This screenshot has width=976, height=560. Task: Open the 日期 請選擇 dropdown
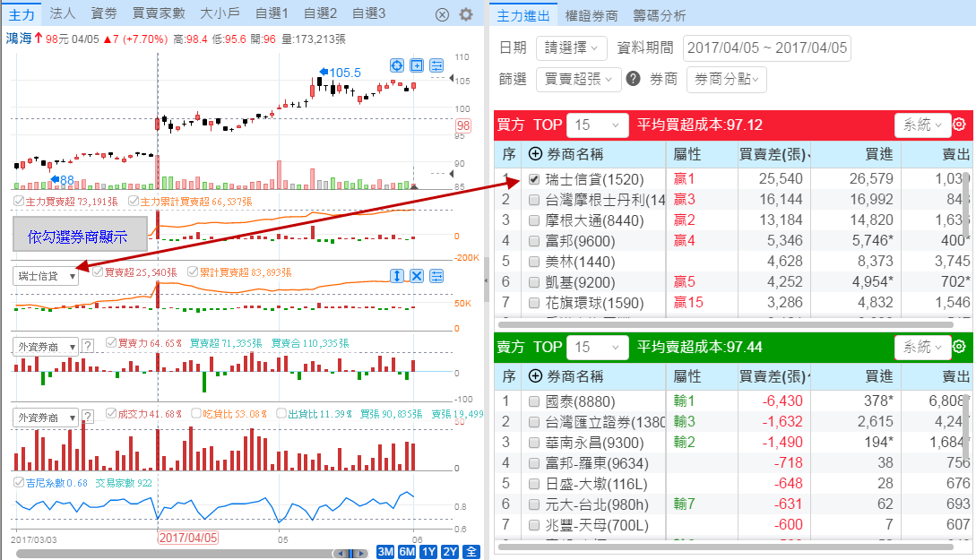click(x=571, y=48)
